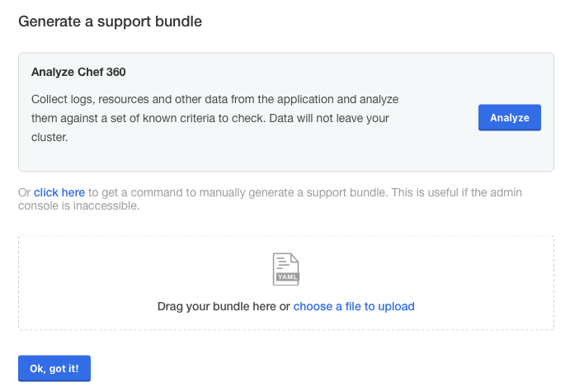Open "choose a file to upload" link
The width and height of the screenshot is (570, 392).
coord(354,306)
